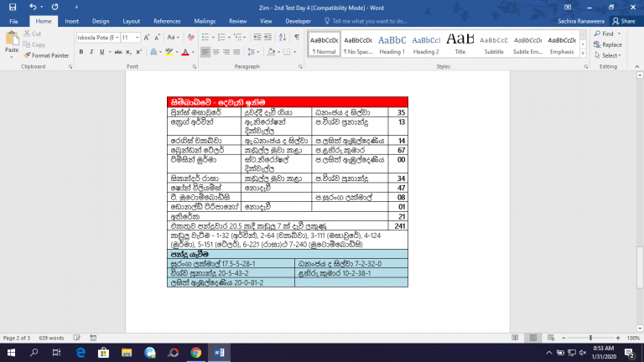This screenshot has height=362, width=644.
Task: Open the font size dropdown
Action: coord(138,38)
